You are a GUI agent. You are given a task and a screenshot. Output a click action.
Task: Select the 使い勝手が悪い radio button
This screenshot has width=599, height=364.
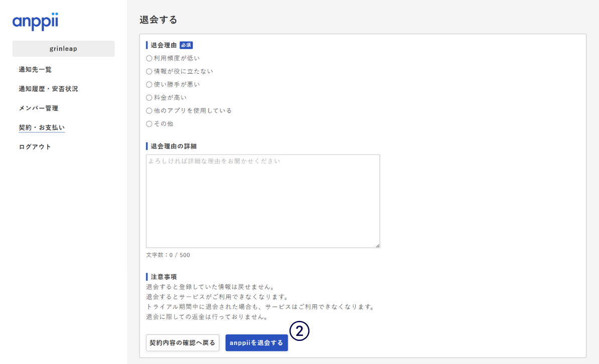(149, 84)
